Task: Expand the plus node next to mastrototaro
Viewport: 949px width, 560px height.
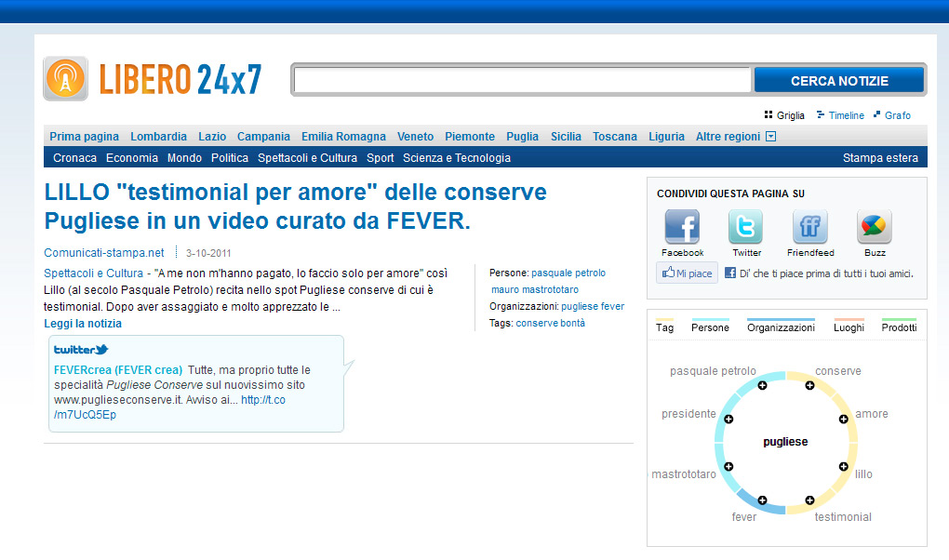Action: point(728,466)
